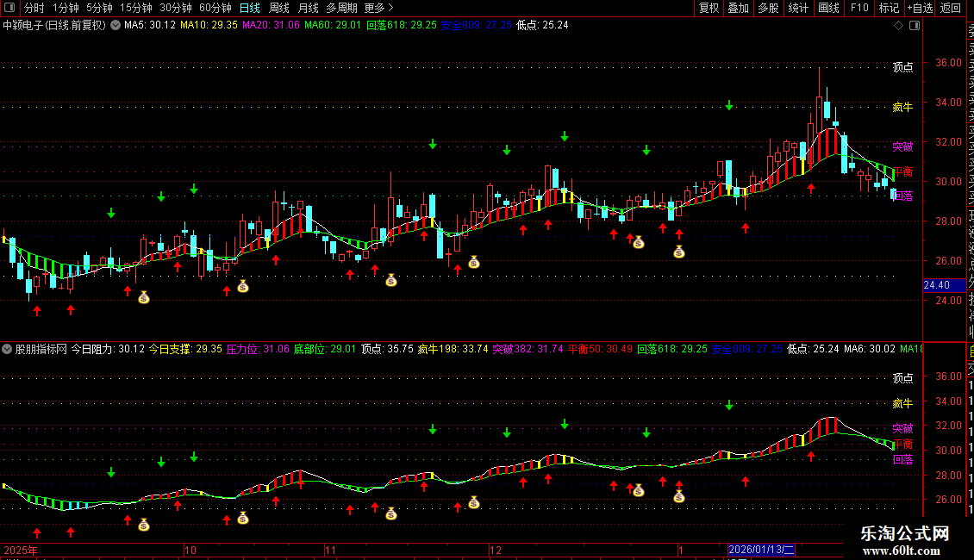Toggle the left panel icon beside 分时
Image resolution: width=974 pixels, height=560 pixels.
click(9, 8)
